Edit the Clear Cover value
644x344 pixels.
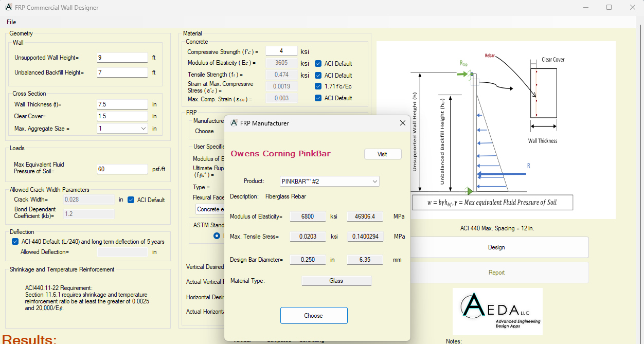point(122,116)
